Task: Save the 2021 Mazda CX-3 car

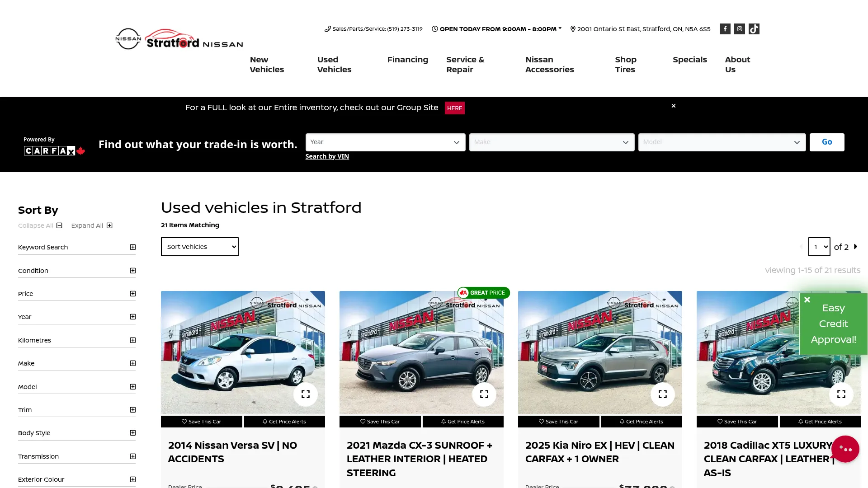Action: (x=380, y=422)
